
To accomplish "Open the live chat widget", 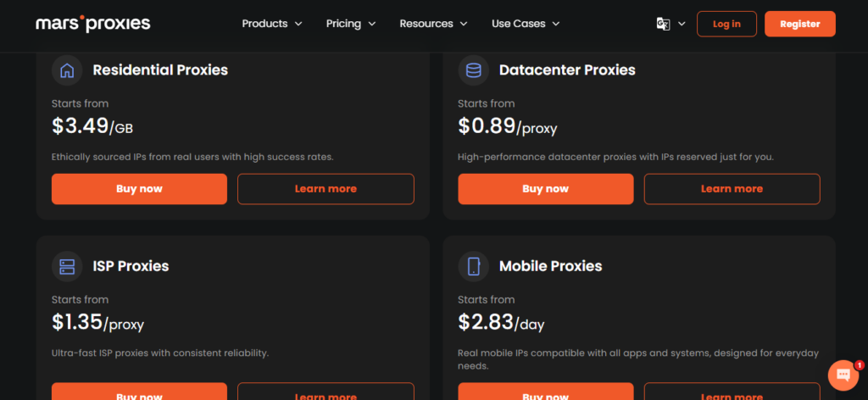I will coord(843,374).
